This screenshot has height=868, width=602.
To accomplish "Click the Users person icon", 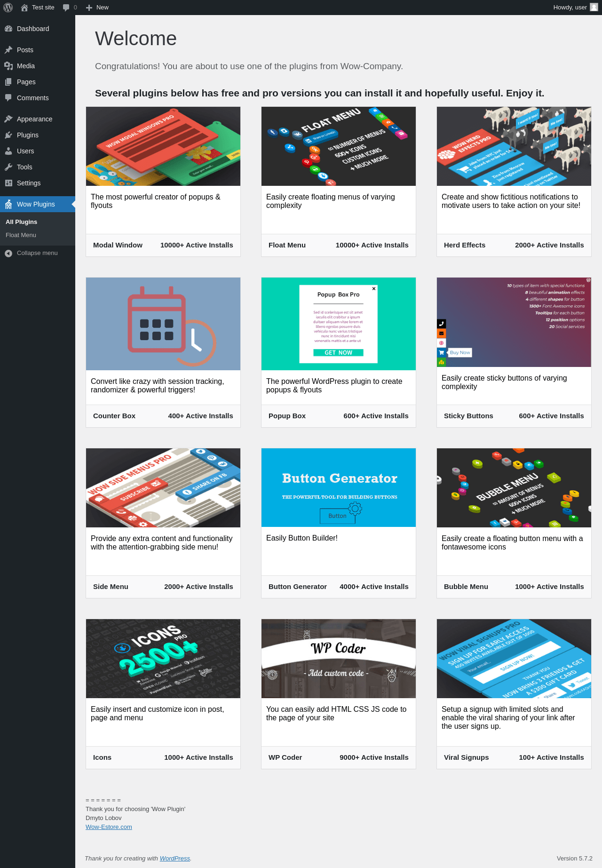I will point(8,151).
